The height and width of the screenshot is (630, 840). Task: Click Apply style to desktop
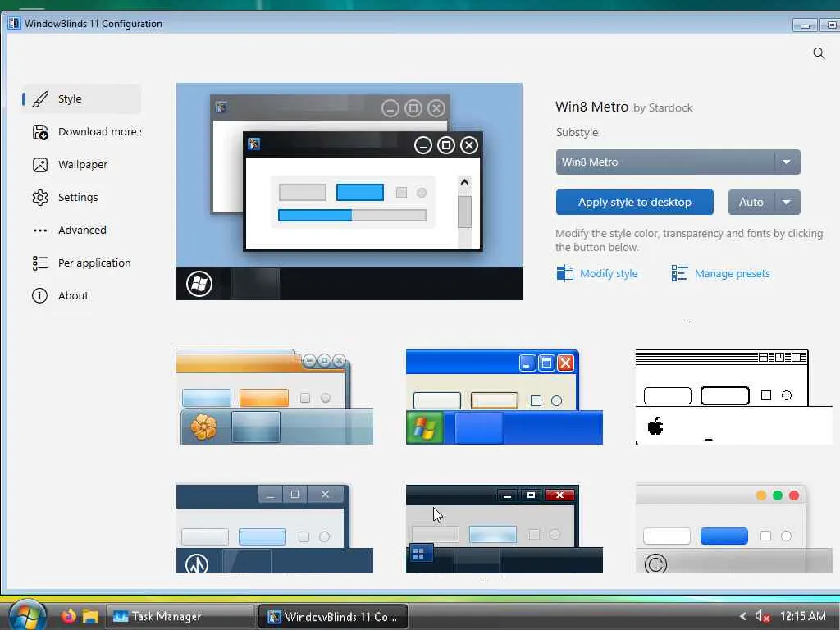(634, 202)
